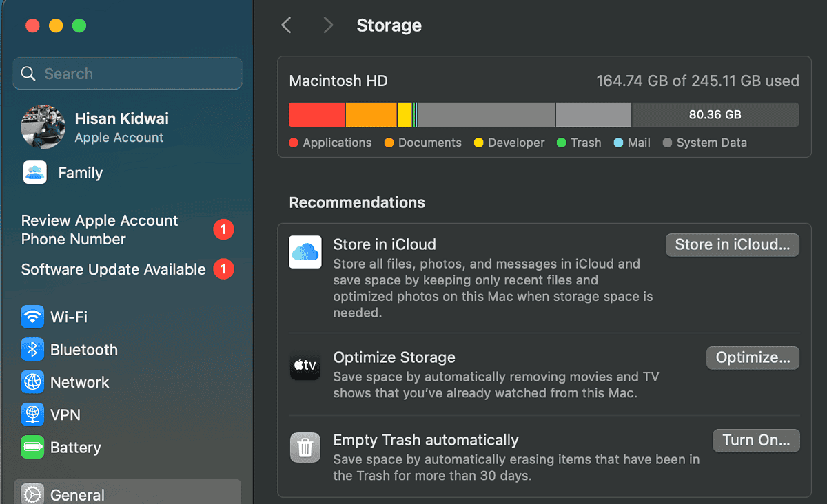
Task: Click the Macintosh HD label
Action: click(x=338, y=81)
